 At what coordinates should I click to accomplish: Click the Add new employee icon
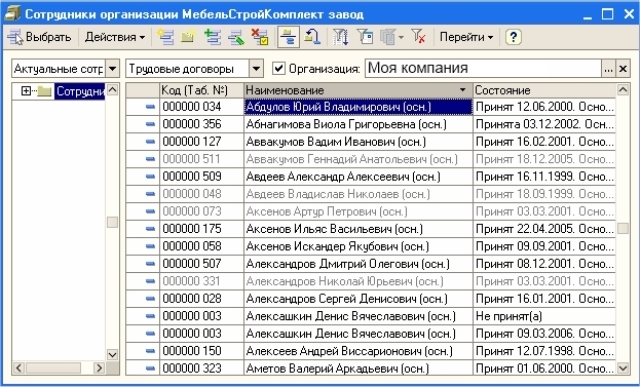(x=166, y=37)
